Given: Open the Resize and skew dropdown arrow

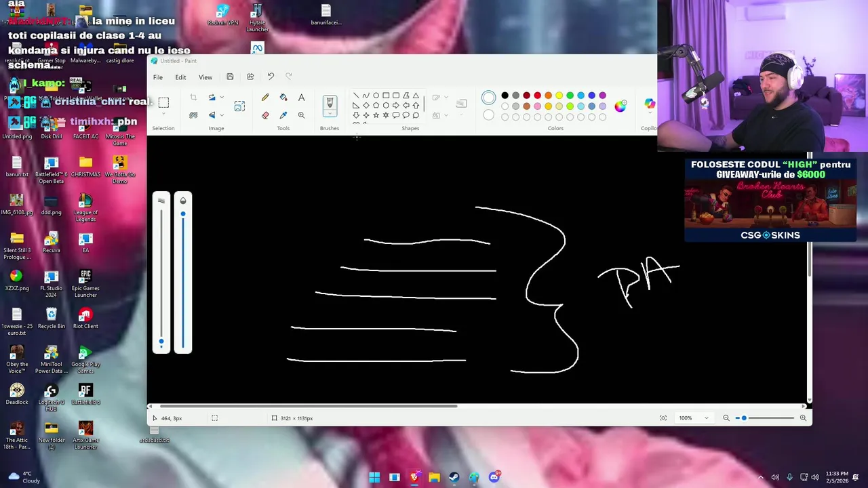Looking at the screenshot, I should pyautogui.click(x=222, y=98).
